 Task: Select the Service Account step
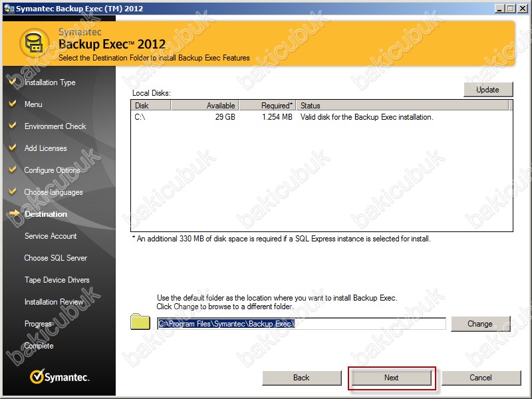51,236
